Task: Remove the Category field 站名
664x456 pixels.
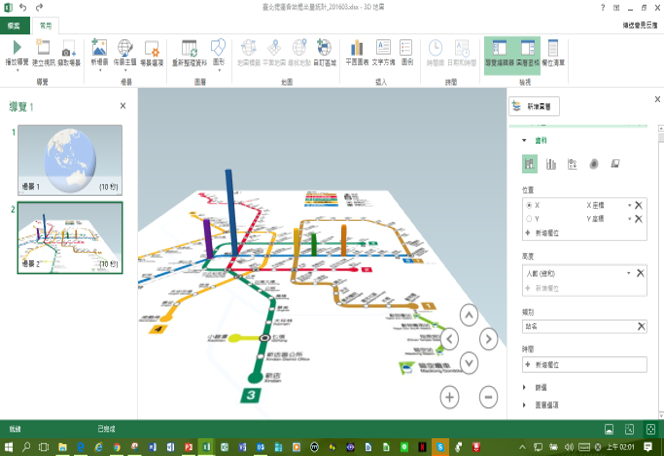Action: pos(641,326)
